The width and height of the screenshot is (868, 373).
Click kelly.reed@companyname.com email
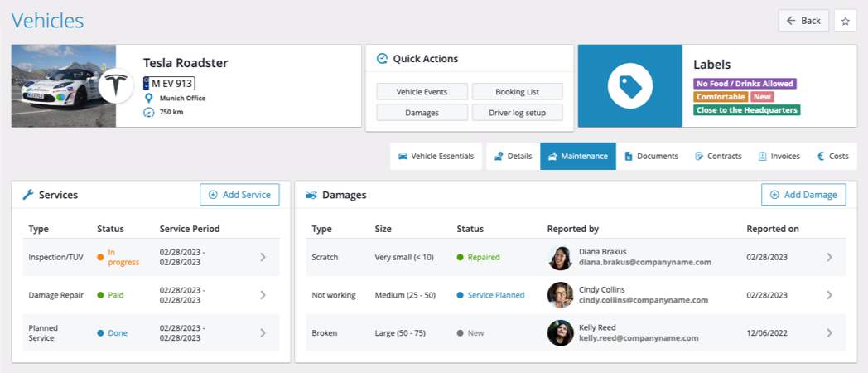coord(639,338)
